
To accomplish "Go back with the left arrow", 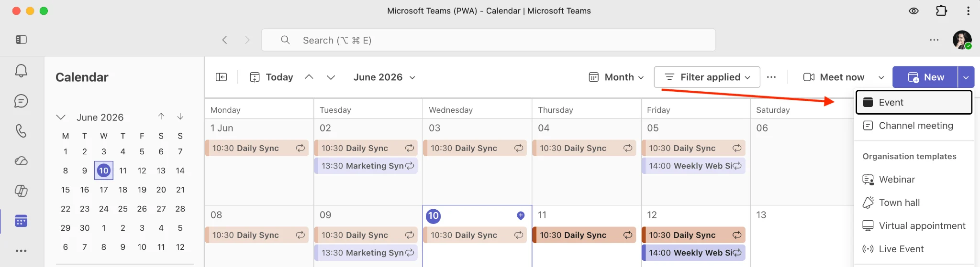I will point(225,40).
